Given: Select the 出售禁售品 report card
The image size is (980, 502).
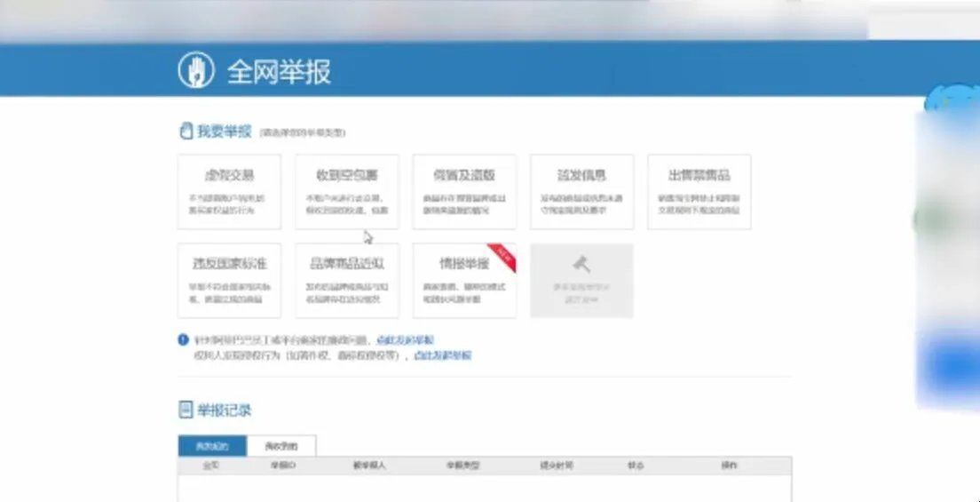Looking at the screenshot, I should coord(699,192).
